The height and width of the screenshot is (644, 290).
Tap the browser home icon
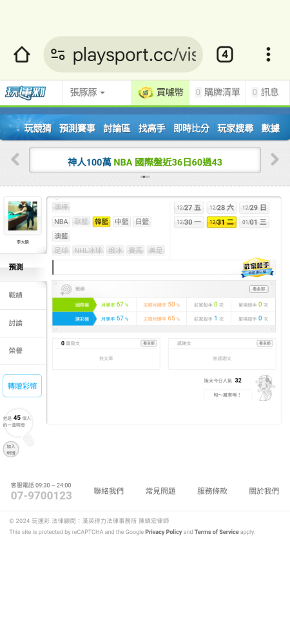click(22, 55)
